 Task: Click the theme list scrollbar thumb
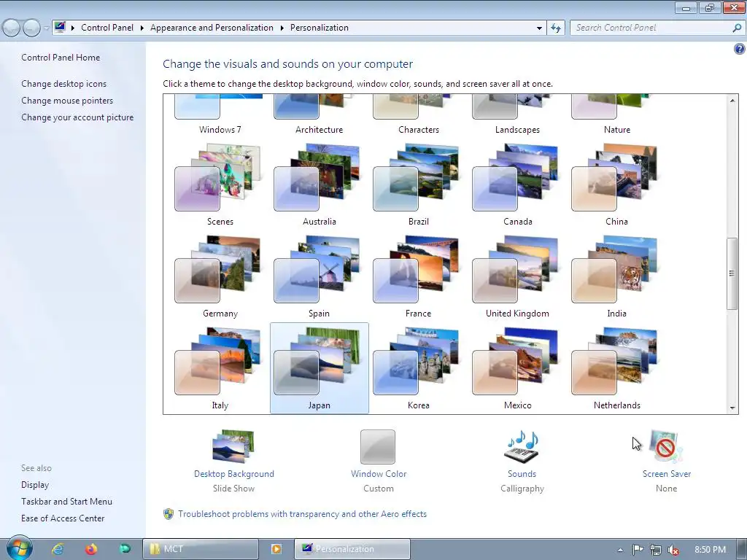pos(732,273)
